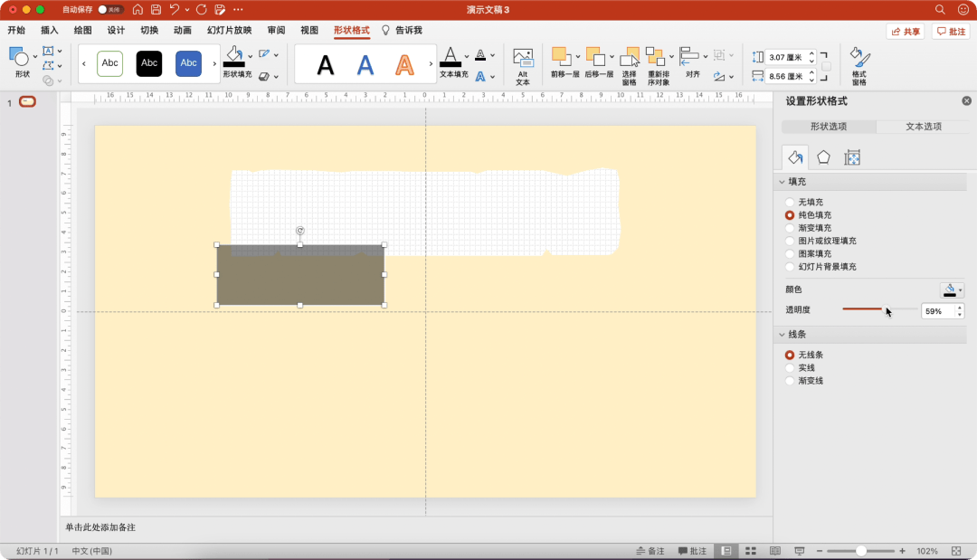This screenshot has width=977, height=560.
Task: Select the 渐变填充 radio option
Action: point(790,228)
